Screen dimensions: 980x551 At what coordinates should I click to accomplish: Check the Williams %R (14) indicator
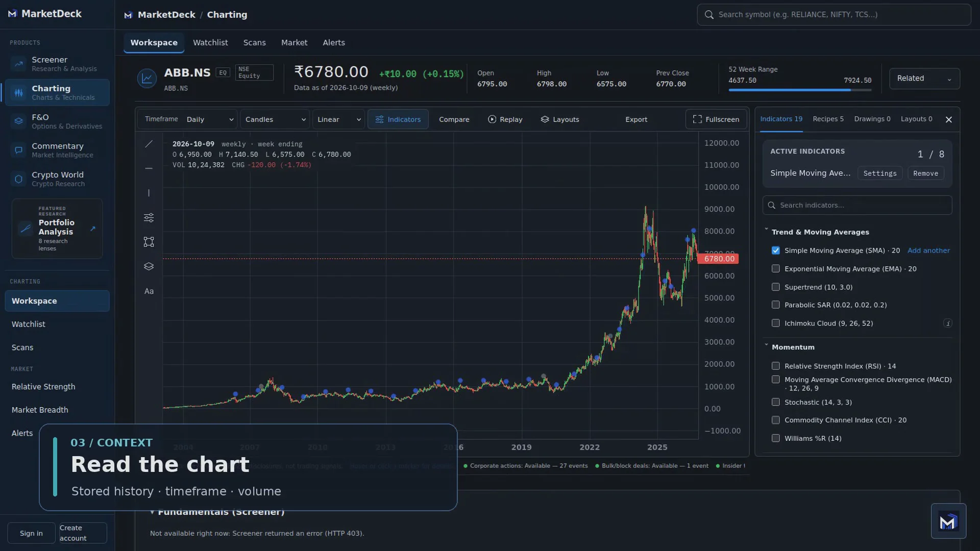tap(775, 438)
